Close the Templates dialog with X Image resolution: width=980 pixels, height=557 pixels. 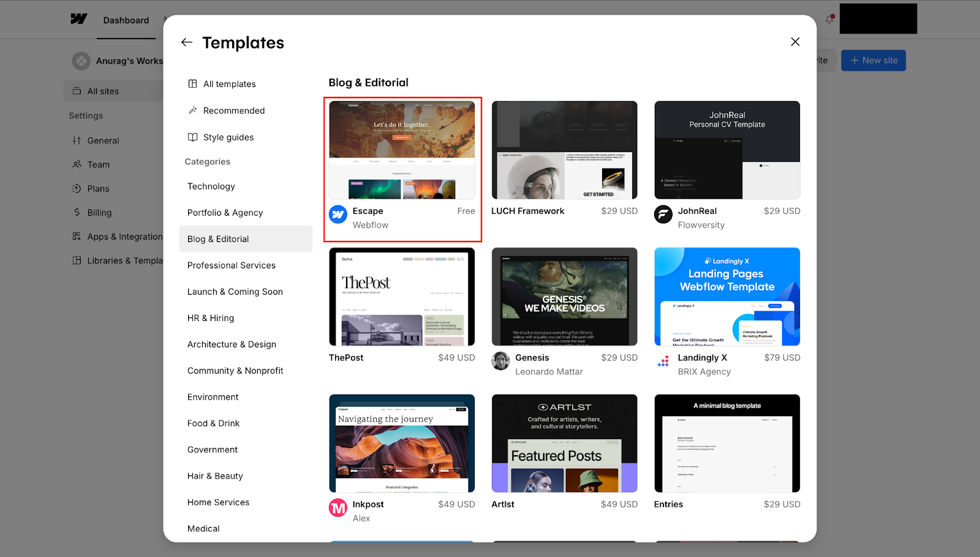[795, 42]
